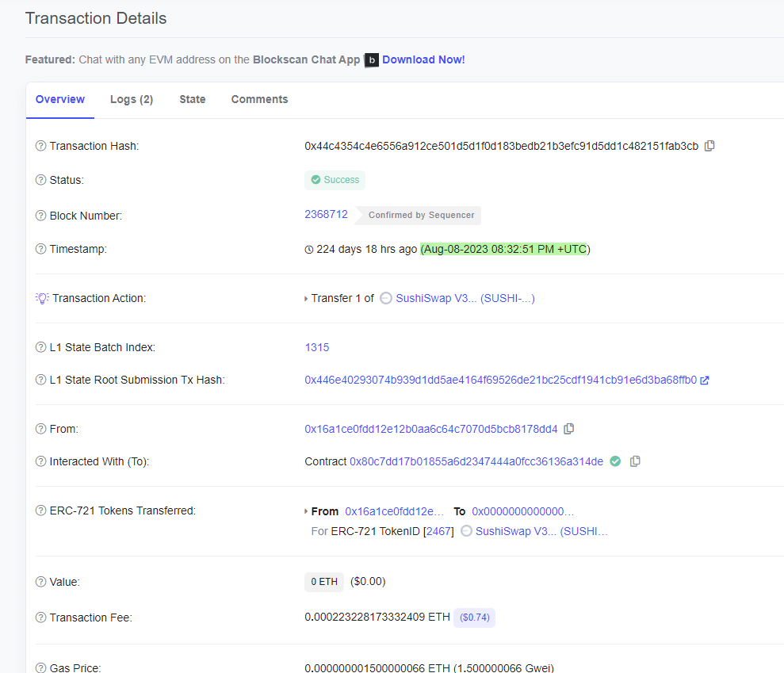Show help for Transaction Hash field
This screenshot has width=784, height=673.
point(40,146)
